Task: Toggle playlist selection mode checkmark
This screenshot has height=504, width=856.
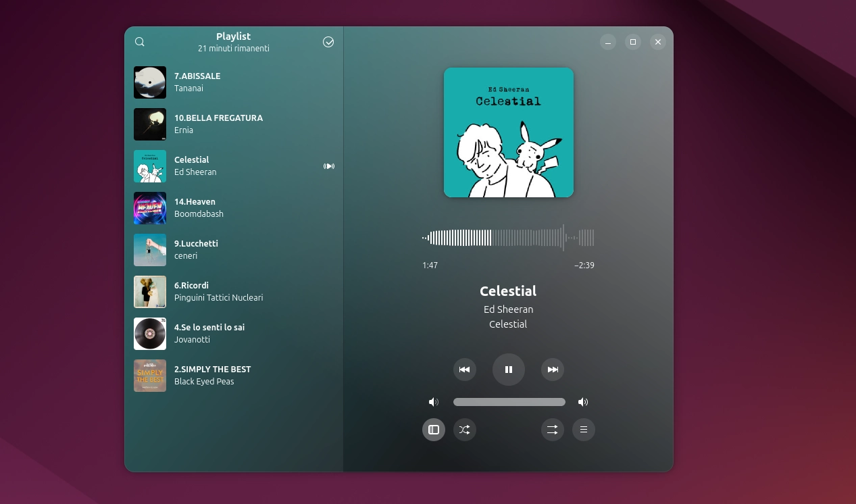Action: click(328, 42)
